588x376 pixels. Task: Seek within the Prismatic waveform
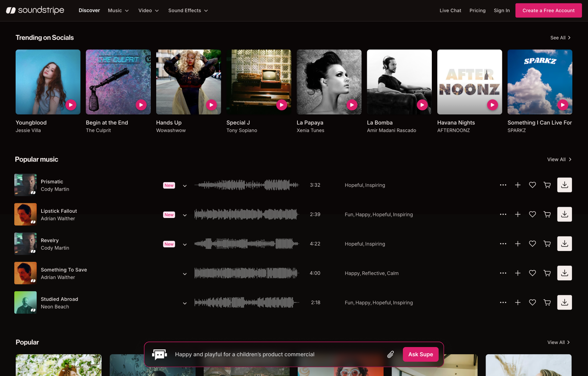coord(247,185)
